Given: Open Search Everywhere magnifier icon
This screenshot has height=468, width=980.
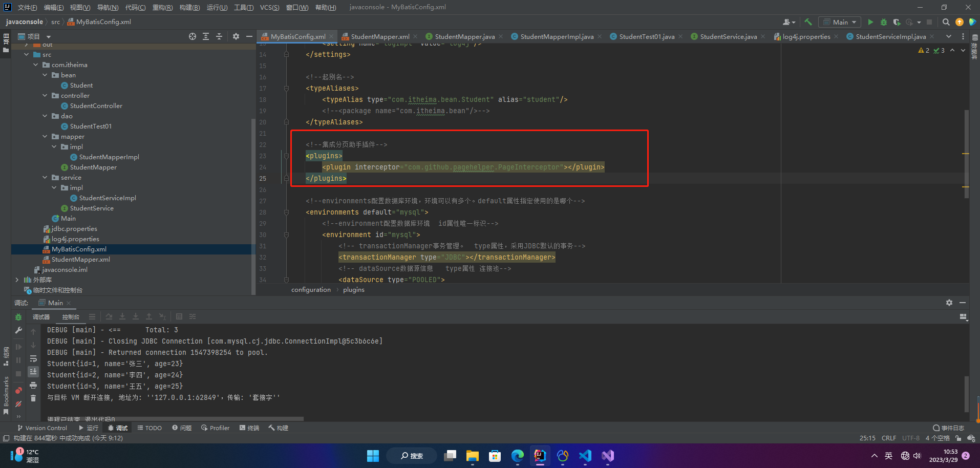Looking at the screenshot, I should [946, 22].
